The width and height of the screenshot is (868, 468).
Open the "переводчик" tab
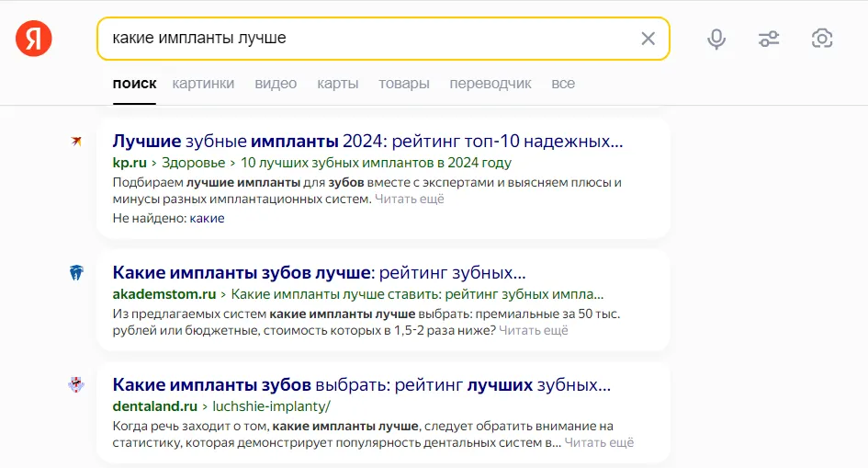coord(490,84)
